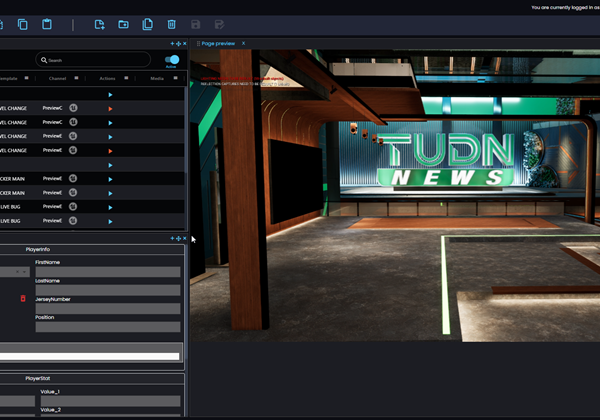Close the Page preview tab

click(x=243, y=44)
